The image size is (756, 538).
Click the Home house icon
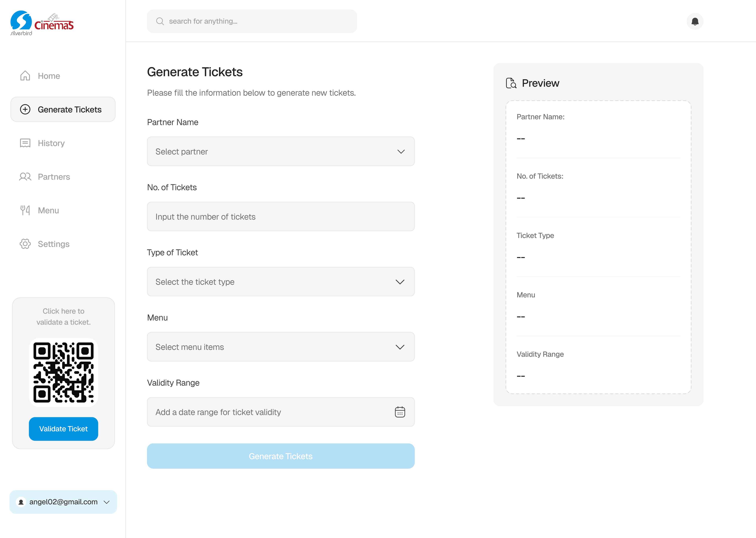[x=25, y=76]
